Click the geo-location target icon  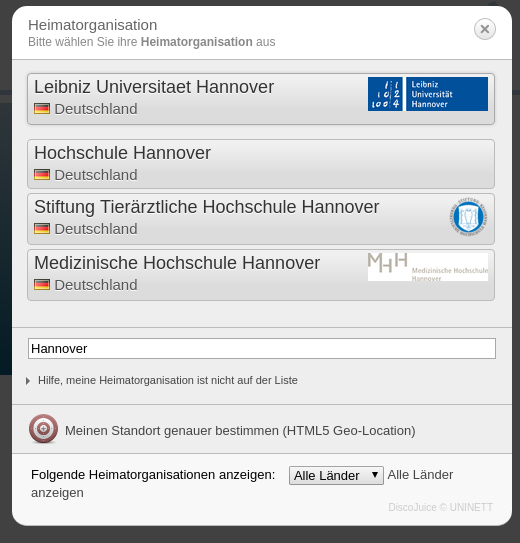43,429
